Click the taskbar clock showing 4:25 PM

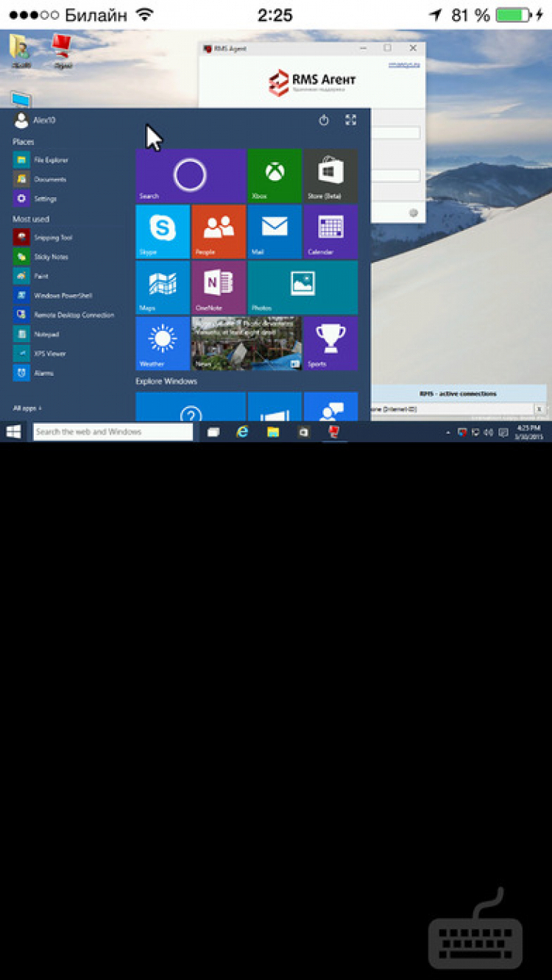point(528,432)
